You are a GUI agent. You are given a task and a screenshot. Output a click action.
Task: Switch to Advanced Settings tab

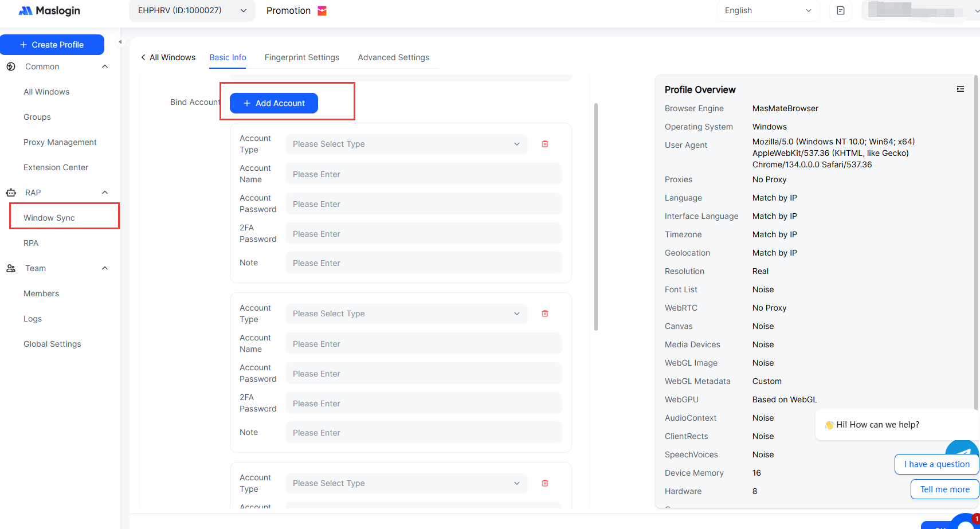393,57
